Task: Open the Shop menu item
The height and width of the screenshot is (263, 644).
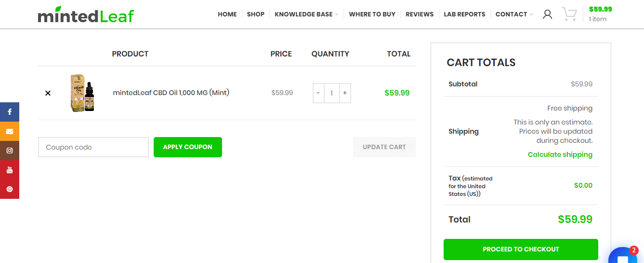Action: point(256,14)
